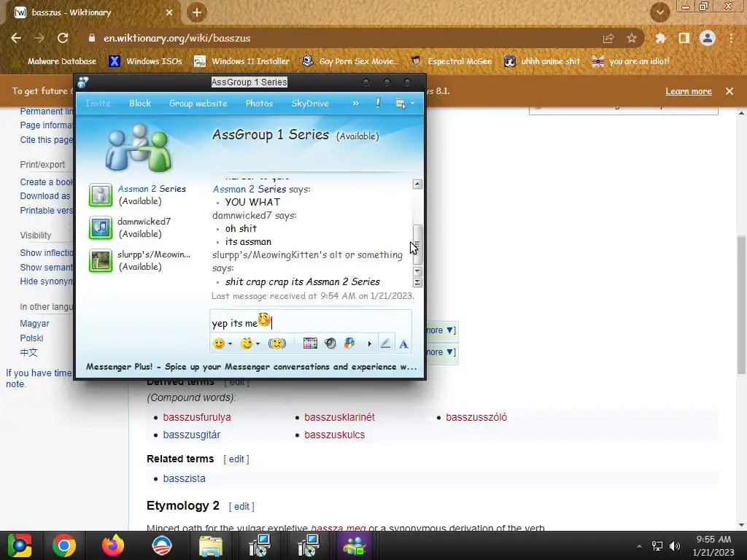Open a new Chrome tab
The image size is (747, 560).
pyautogui.click(x=197, y=12)
